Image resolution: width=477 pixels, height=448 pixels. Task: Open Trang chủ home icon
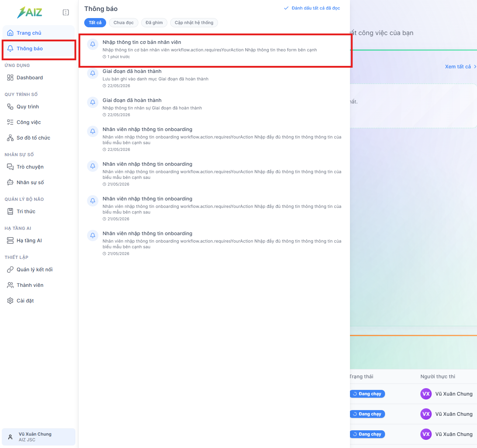coord(10,33)
